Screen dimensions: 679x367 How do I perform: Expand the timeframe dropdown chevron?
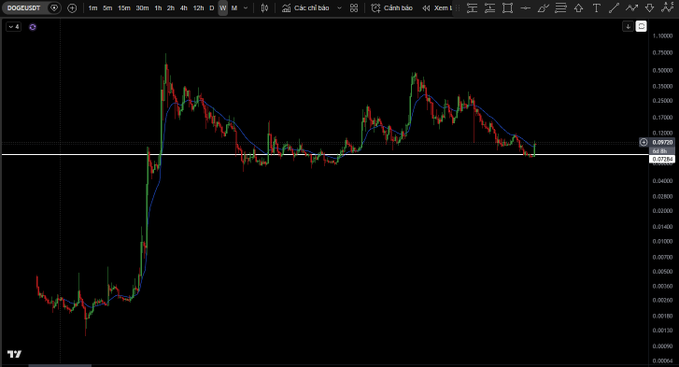[x=246, y=8]
